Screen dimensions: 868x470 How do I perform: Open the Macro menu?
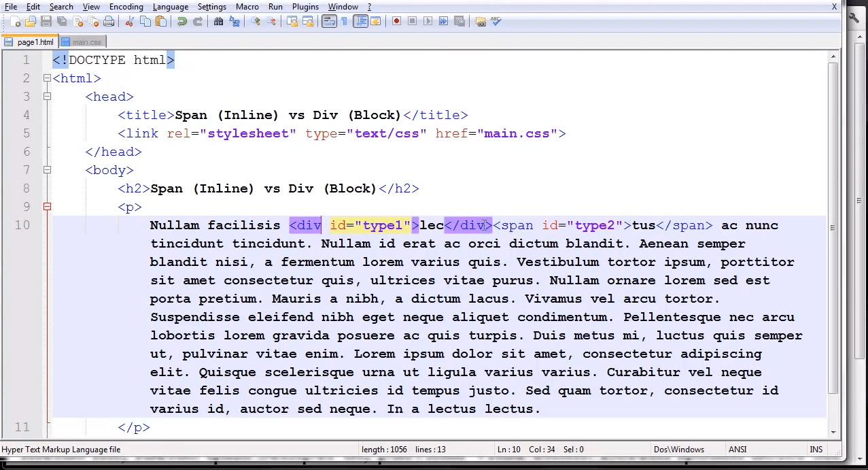(247, 7)
